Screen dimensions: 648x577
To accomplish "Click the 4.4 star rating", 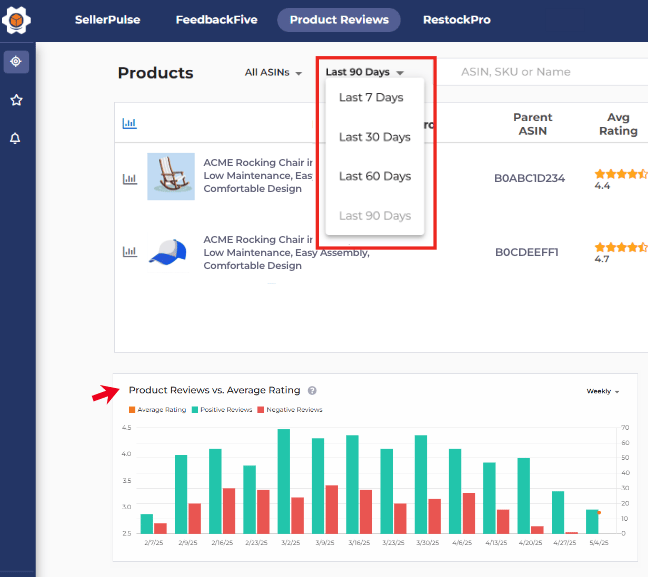I will coord(621,179).
